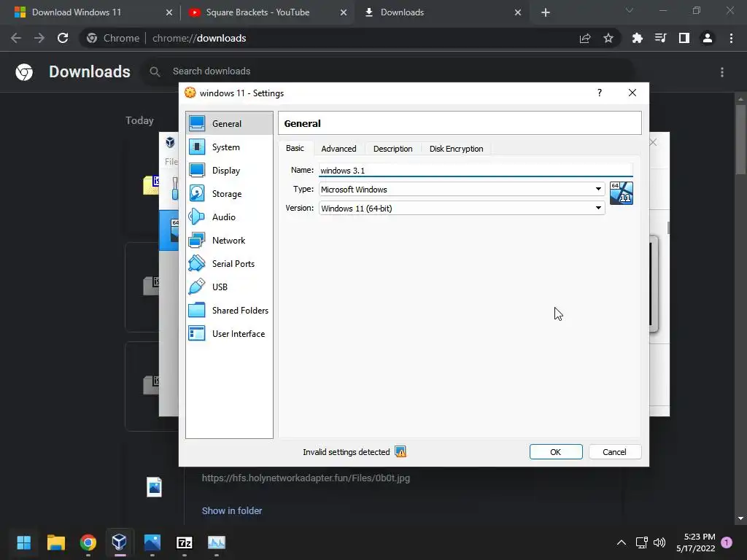Open Chrome profile avatar icon
747x560 pixels.
pos(708,38)
